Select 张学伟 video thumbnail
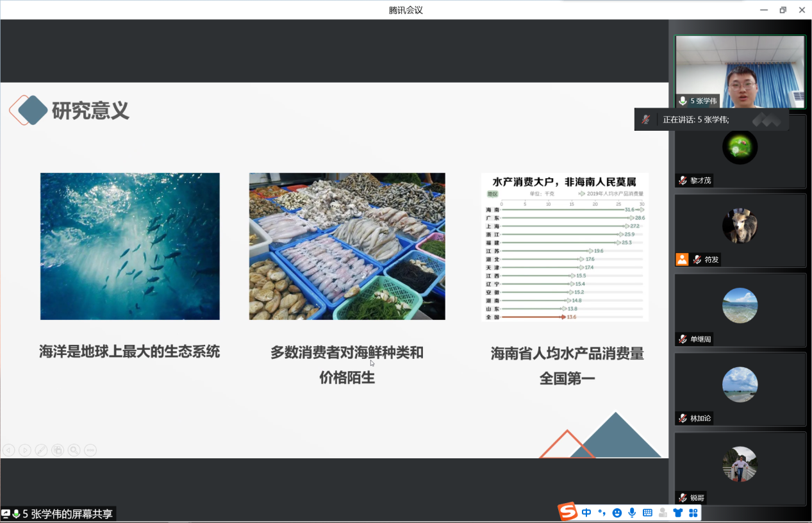 pyautogui.click(x=740, y=71)
